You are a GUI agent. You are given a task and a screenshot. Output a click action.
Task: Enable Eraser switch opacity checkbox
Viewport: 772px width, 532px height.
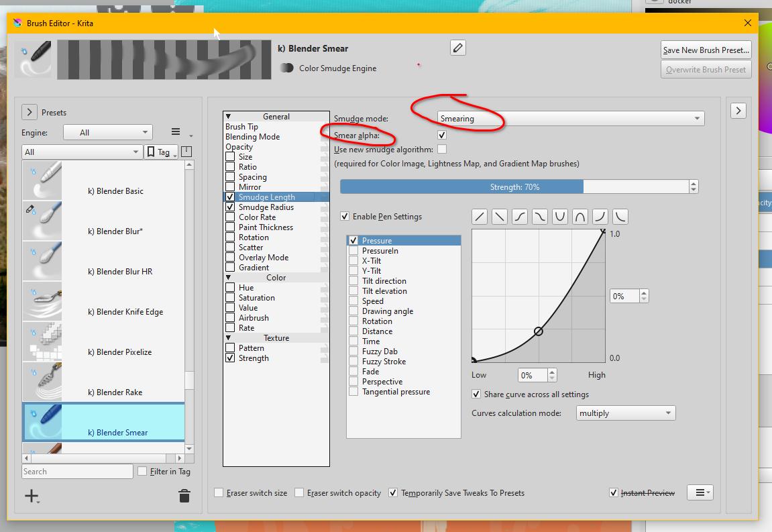pos(299,492)
